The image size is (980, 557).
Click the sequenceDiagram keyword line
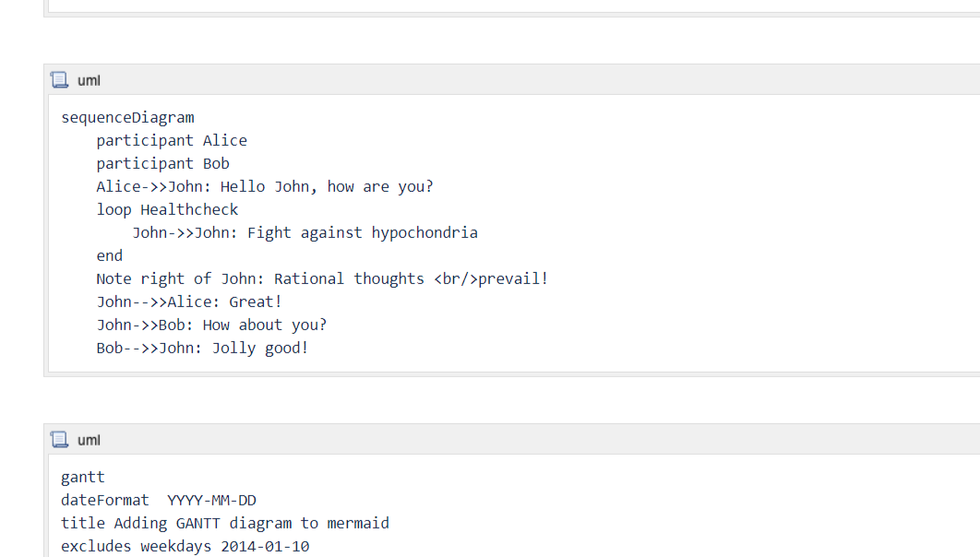point(127,117)
